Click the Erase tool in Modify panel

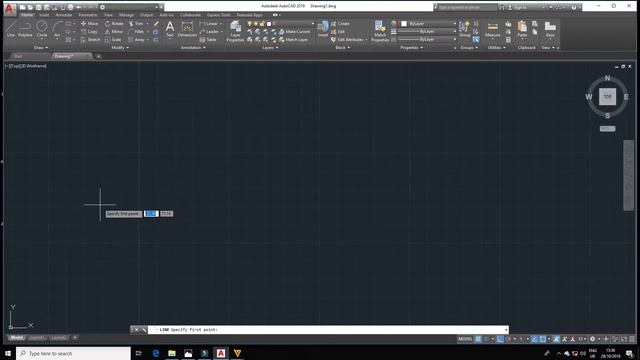tap(156, 24)
